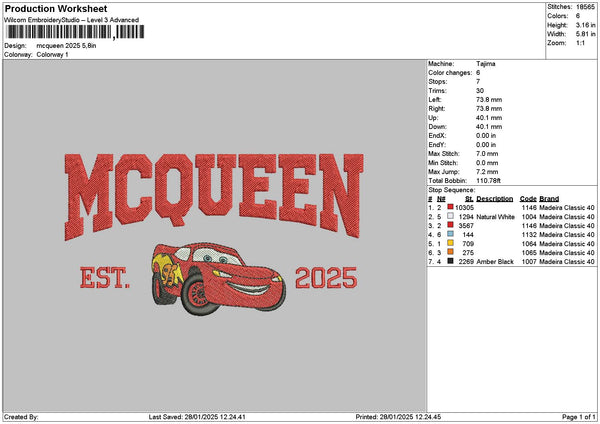Click the Production Worksheet title
The height and width of the screenshot is (424, 600).
click(56, 8)
